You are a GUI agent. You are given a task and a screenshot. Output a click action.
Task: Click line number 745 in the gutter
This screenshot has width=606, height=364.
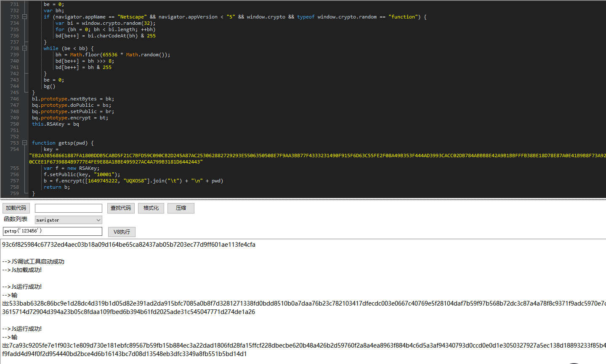[14, 92]
